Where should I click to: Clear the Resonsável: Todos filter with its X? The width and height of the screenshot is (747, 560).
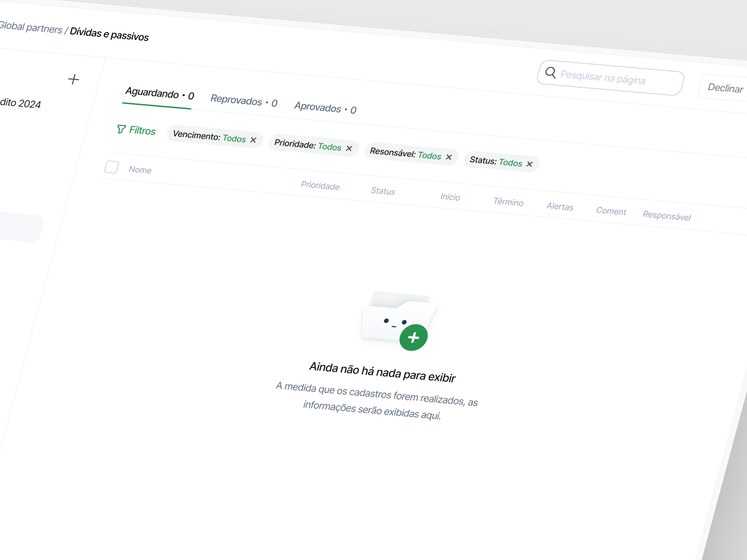tap(449, 157)
